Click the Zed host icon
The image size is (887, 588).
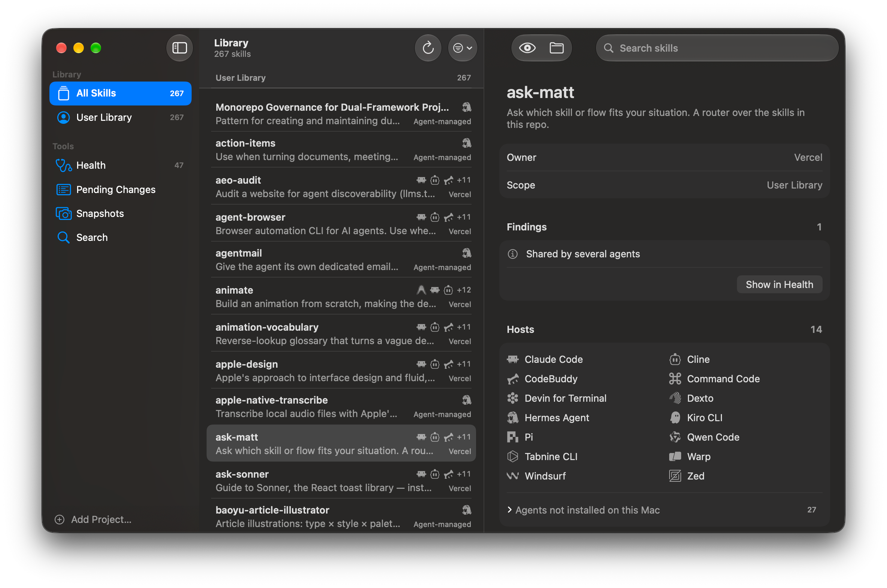tap(675, 476)
